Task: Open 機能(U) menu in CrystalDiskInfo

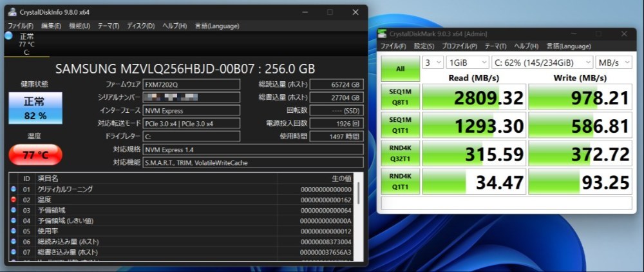Action: coord(80,26)
